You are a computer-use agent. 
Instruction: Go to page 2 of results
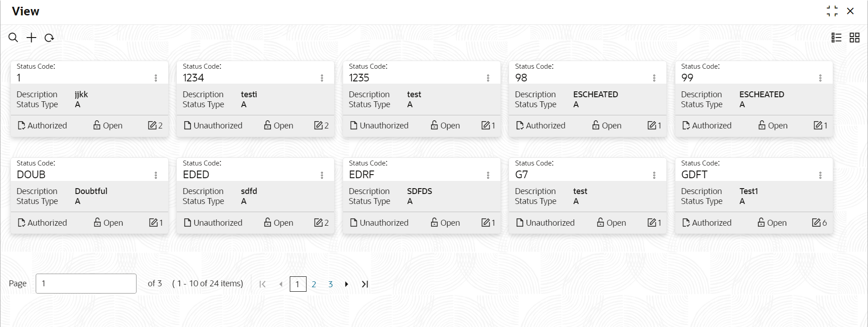coord(314,284)
